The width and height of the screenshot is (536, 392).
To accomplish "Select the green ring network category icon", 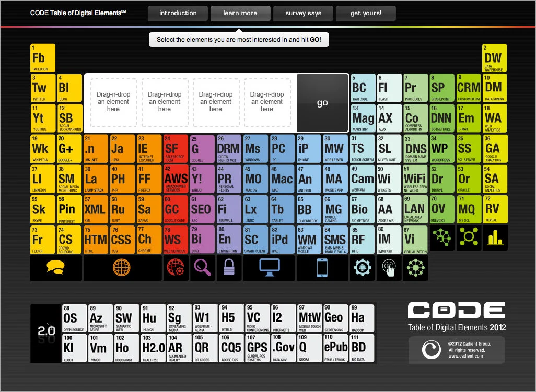I will pyautogui.click(x=416, y=268).
